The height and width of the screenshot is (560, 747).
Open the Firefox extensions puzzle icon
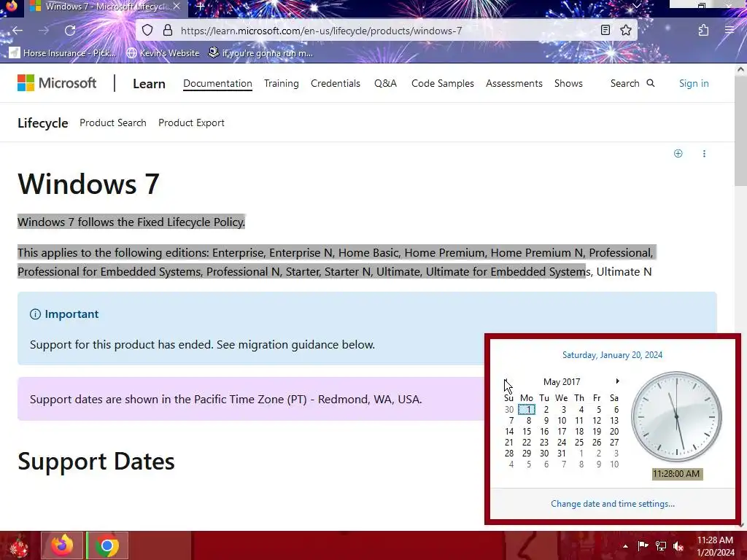pos(704,31)
